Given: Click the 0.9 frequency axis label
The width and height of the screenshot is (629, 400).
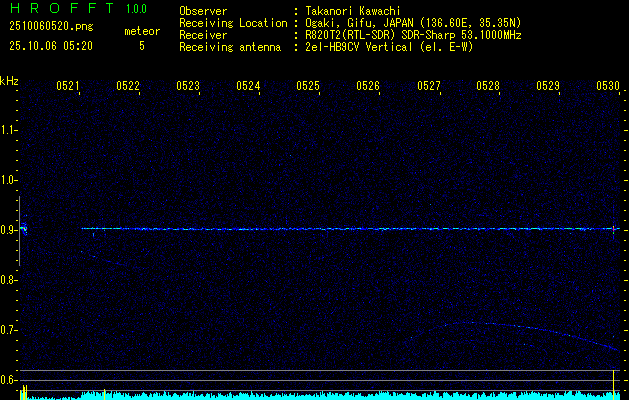Looking at the screenshot, I should coord(8,230).
